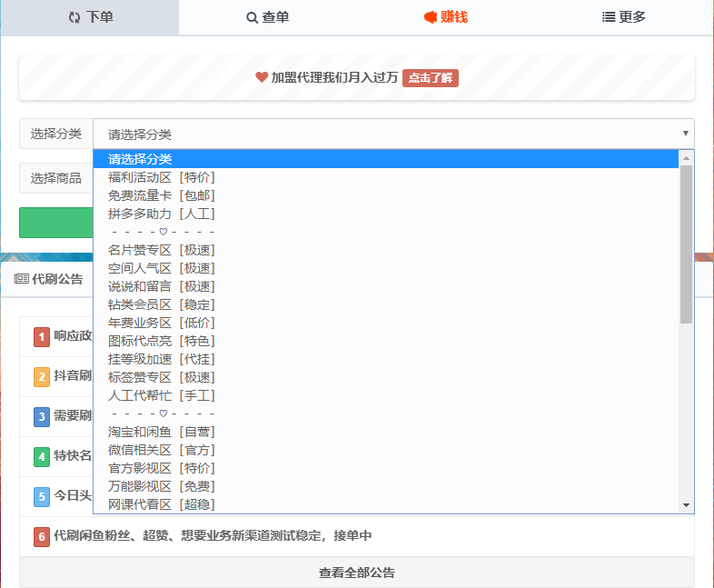Open the 代刷闲鱼粉丝 announcement text

(x=213, y=536)
